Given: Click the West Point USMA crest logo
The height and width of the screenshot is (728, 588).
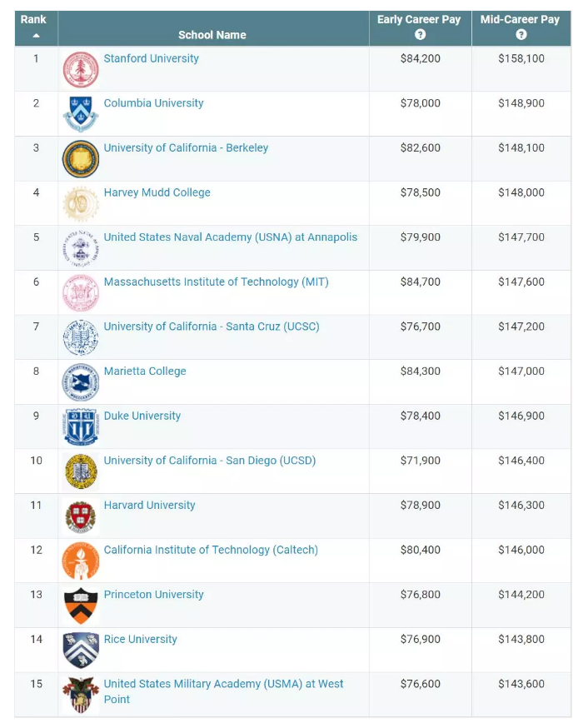Looking at the screenshot, I should [x=81, y=695].
